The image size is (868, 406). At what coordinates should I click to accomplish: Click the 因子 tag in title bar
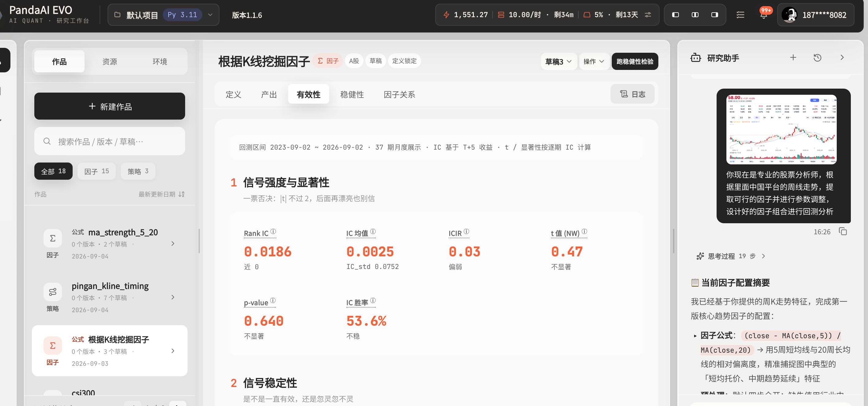(x=328, y=61)
